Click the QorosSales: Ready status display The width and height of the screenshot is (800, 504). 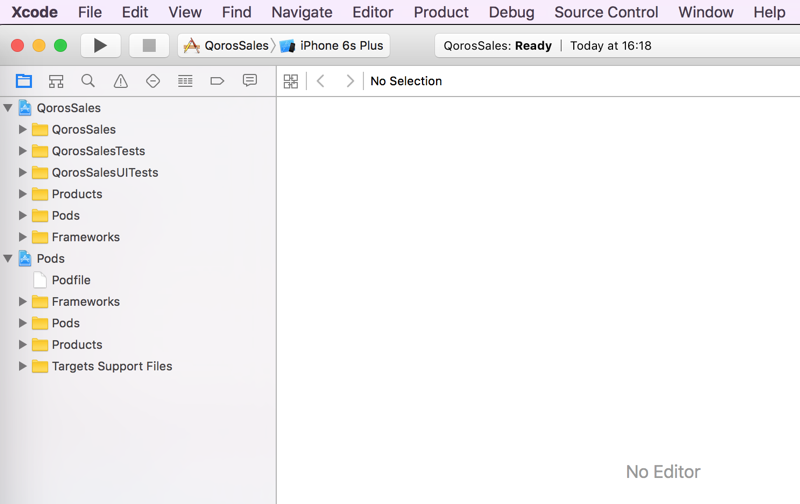point(497,46)
